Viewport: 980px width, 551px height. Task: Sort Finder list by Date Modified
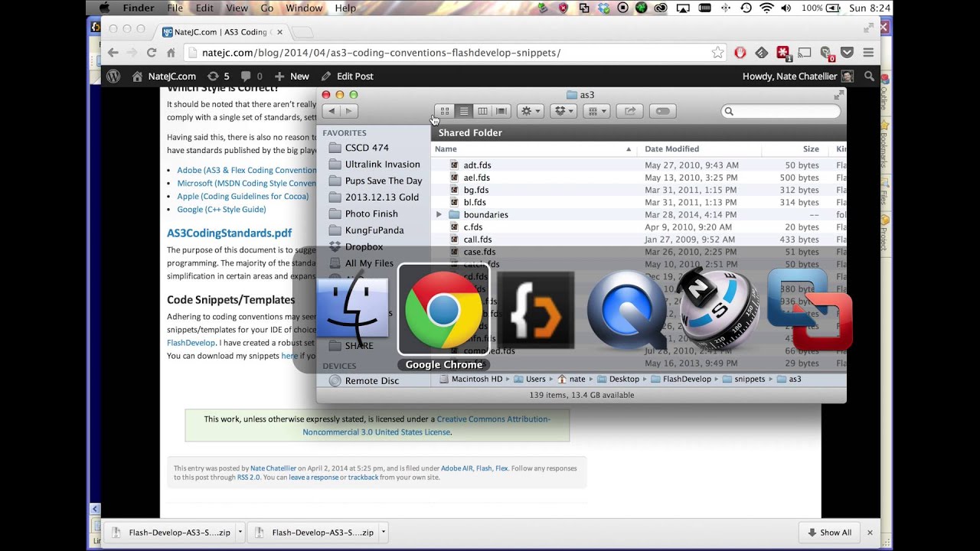pos(699,149)
